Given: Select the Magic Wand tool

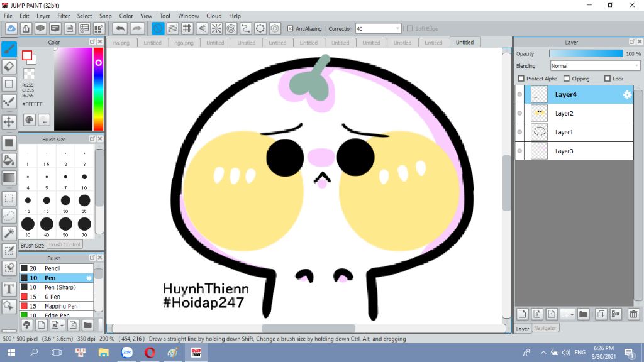Looking at the screenshot, I should click(9, 233).
